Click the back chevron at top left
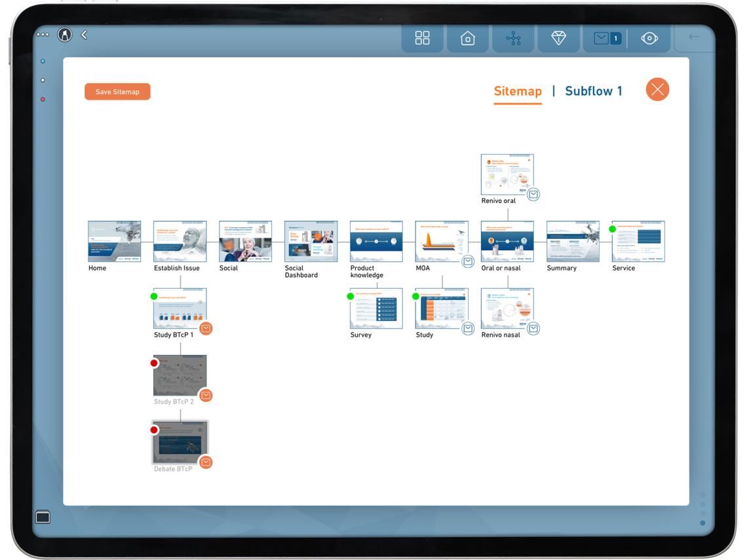Image resolution: width=747 pixels, height=560 pixels. click(x=83, y=34)
